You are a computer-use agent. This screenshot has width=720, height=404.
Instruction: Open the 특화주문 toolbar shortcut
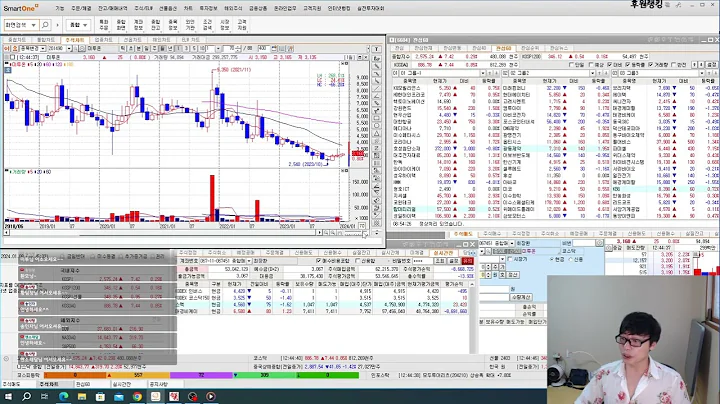[x=104, y=25]
